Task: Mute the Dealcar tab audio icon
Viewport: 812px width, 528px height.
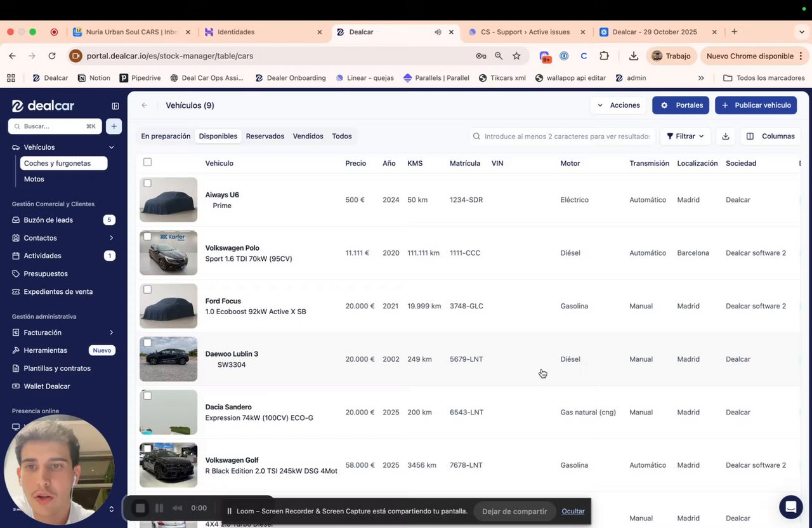Action: pyautogui.click(x=438, y=32)
